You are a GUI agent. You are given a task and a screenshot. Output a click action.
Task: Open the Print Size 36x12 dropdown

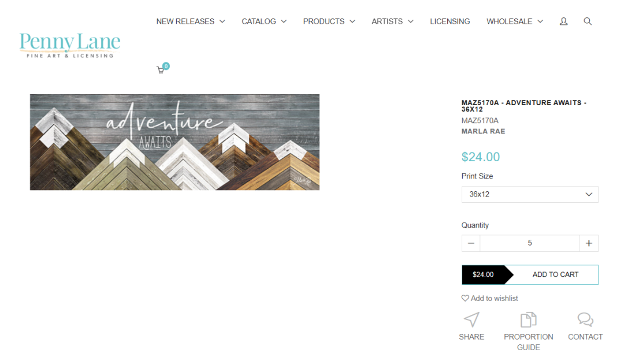point(530,195)
